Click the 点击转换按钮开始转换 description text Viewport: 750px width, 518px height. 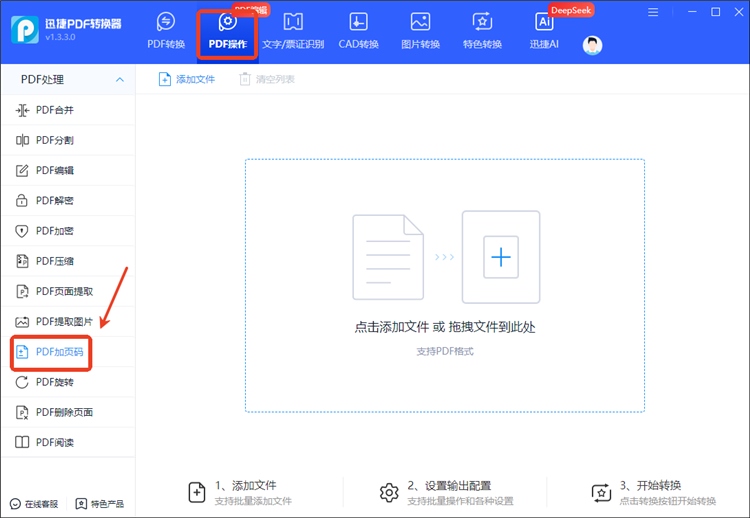pos(668,501)
